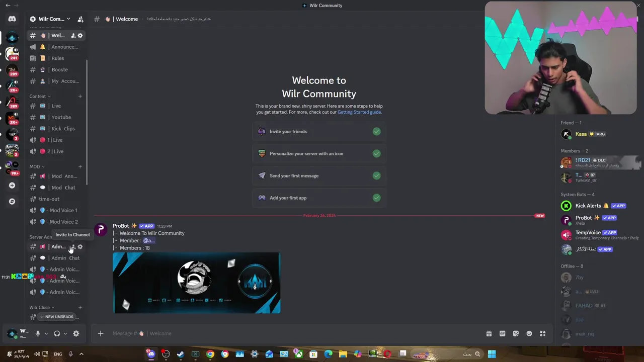Click checkmark beside Send your first message
Screen dimensions: 644x362
click(x=376, y=176)
